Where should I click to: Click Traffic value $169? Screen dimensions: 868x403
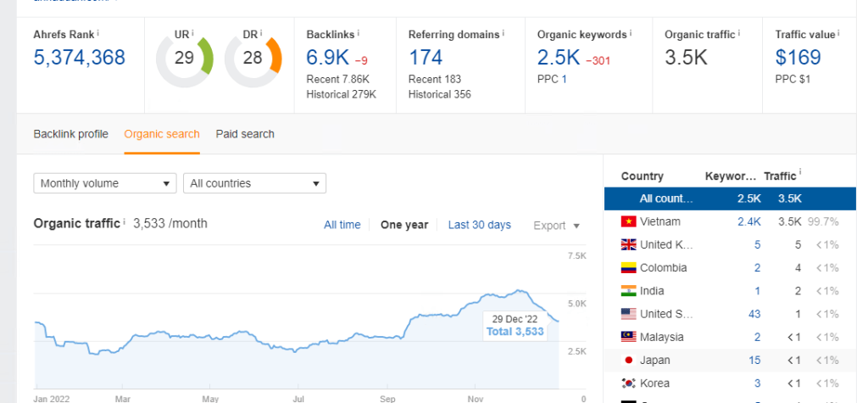click(x=798, y=58)
